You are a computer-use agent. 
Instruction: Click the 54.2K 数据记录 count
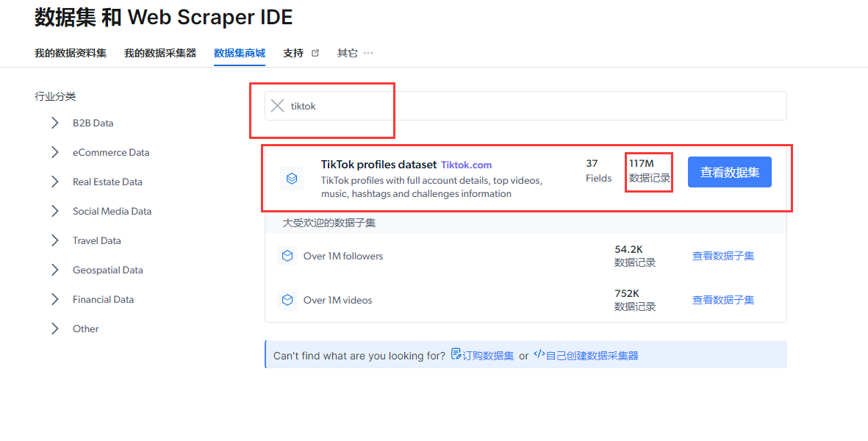(x=635, y=256)
